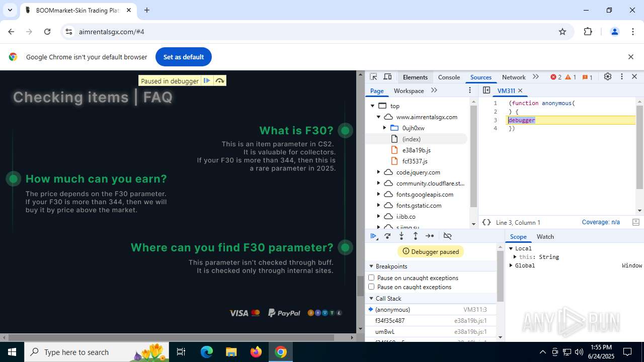Select the f34f35c487 call stack frame
This screenshot has width=644, height=362.
[431, 321]
